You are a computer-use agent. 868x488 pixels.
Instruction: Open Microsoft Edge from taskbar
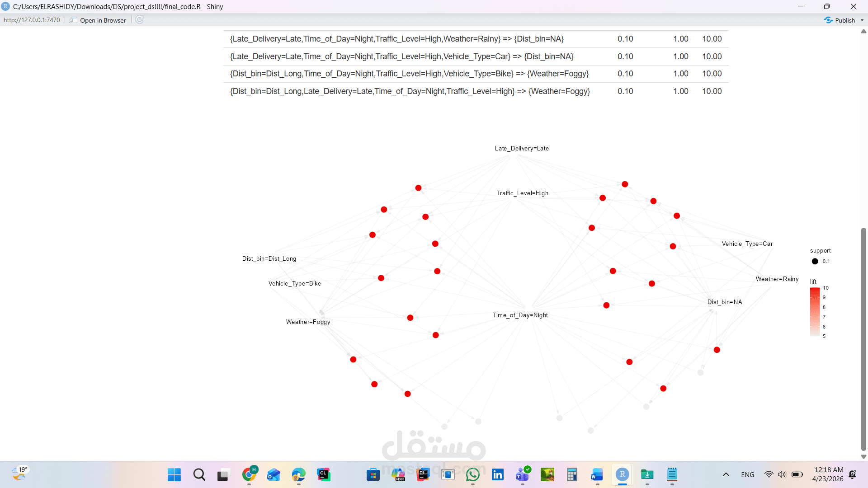coord(298,474)
